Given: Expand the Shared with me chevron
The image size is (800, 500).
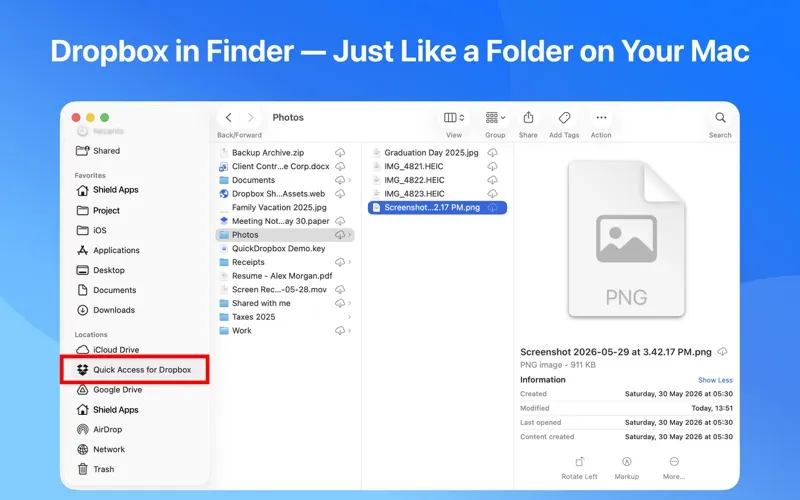Looking at the screenshot, I should (349, 303).
